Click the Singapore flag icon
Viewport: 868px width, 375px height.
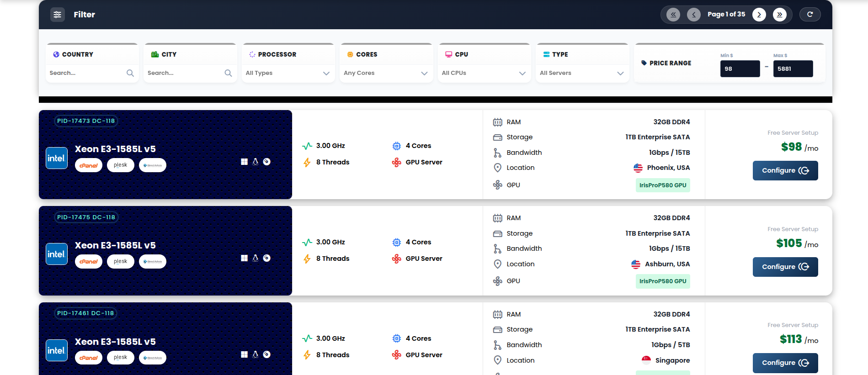pyautogui.click(x=646, y=360)
